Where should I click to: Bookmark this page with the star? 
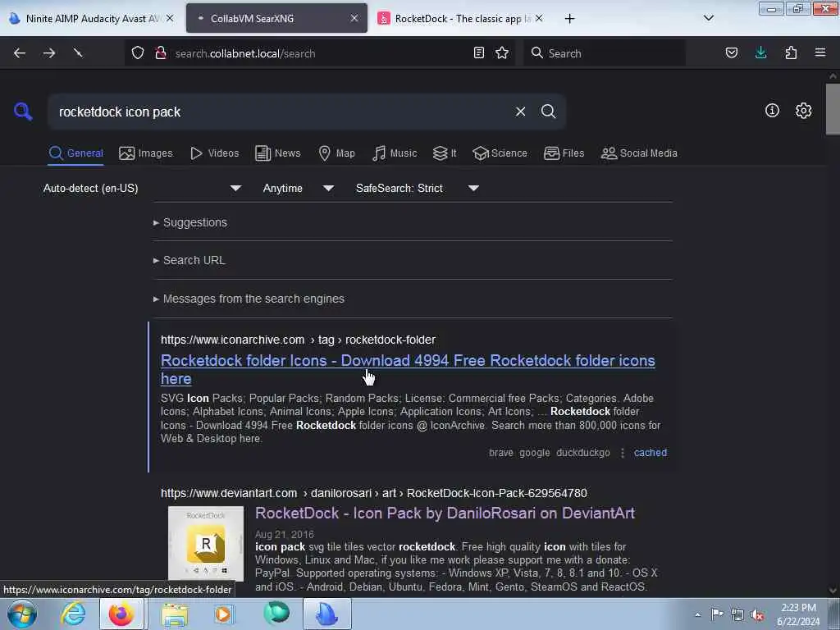pos(502,53)
